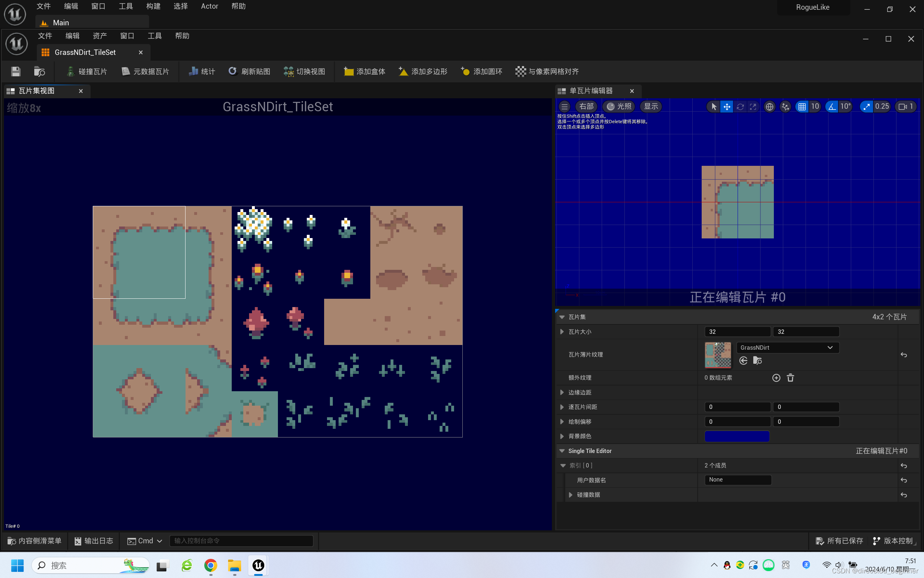
Task: Reset 碰撞数据 to default value
Action: [x=904, y=495]
